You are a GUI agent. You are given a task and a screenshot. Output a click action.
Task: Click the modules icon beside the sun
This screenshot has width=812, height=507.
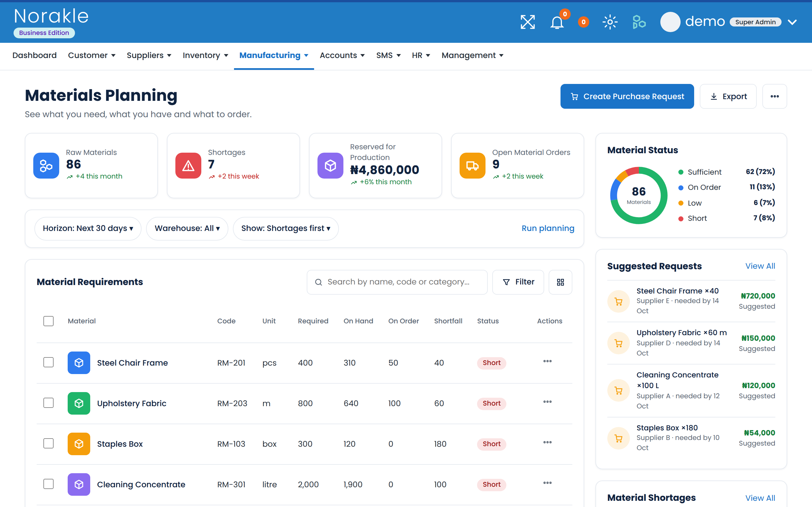[639, 22]
